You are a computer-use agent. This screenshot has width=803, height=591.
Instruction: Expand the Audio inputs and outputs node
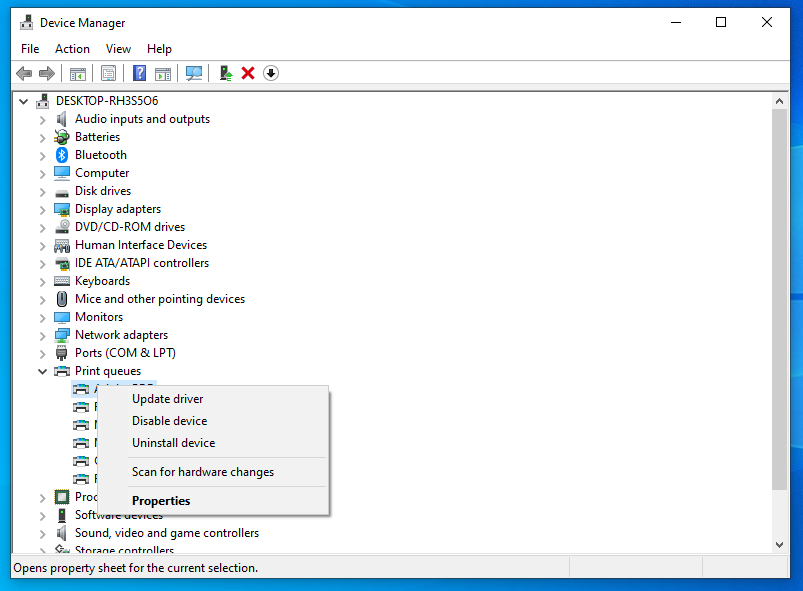coord(43,120)
